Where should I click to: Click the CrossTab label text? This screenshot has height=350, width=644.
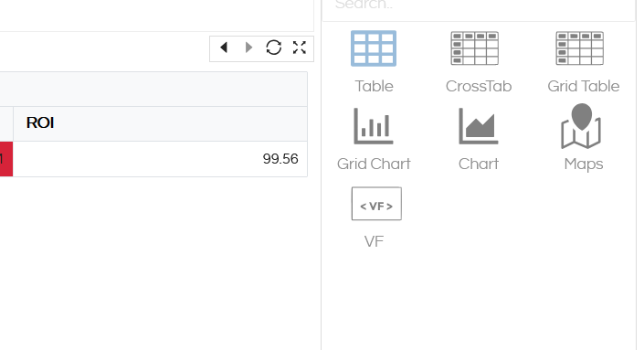479,86
